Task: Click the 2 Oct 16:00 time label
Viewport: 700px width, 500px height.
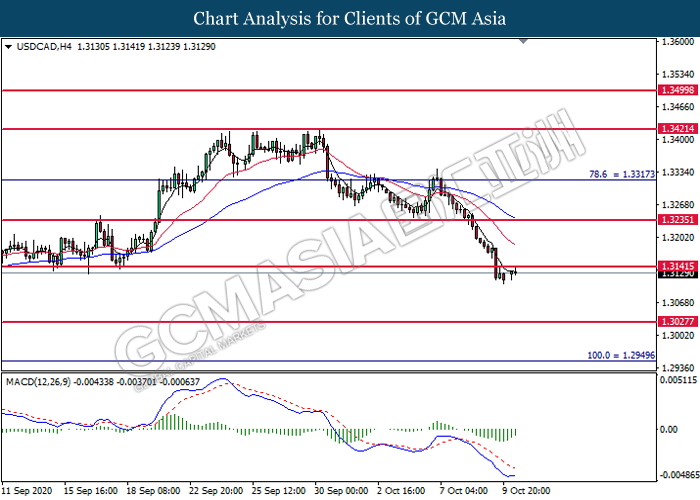Action: point(402,491)
